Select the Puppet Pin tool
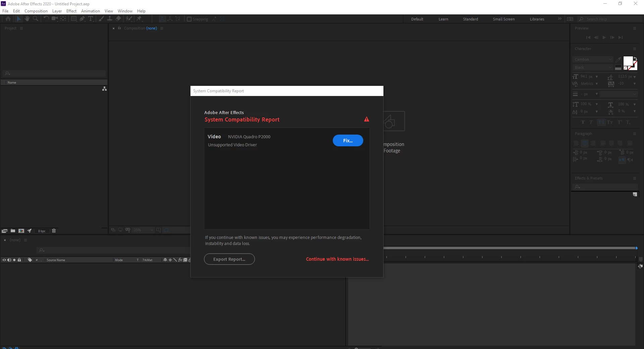This screenshot has width=644, height=349. click(139, 19)
